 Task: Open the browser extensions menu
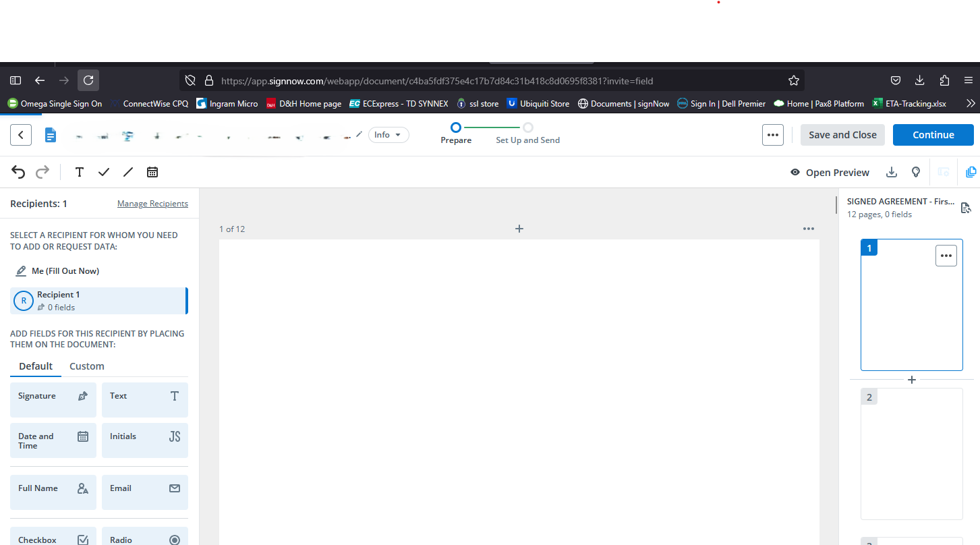pyautogui.click(x=944, y=80)
